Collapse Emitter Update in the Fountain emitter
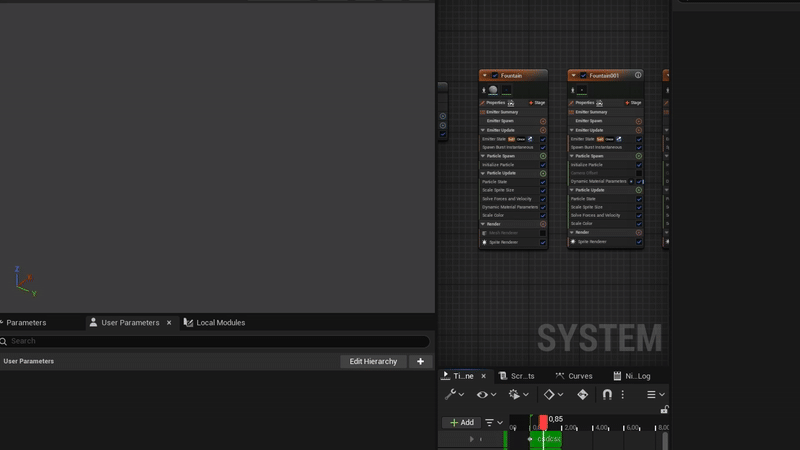Viewport: 800px width, 450px height. coord(483,130)
